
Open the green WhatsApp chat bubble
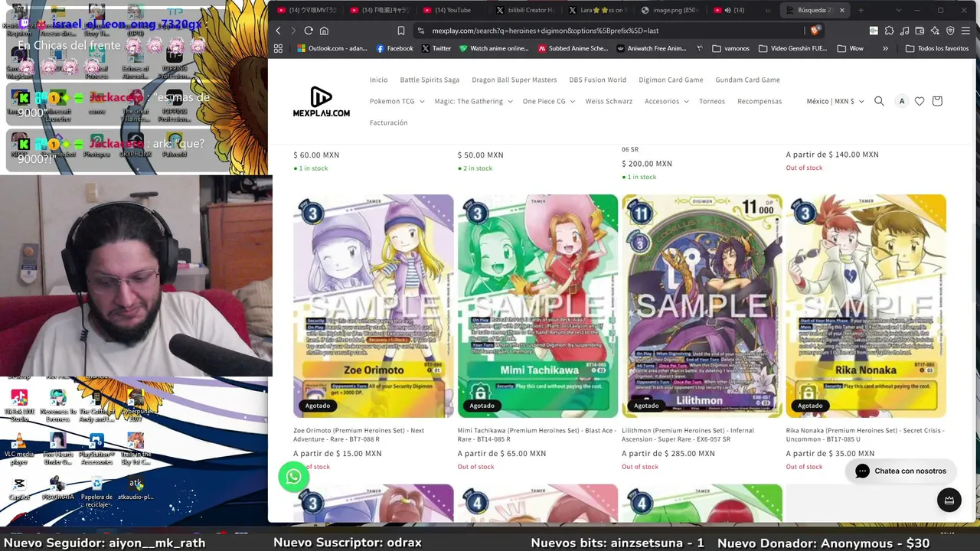[294, 478]
